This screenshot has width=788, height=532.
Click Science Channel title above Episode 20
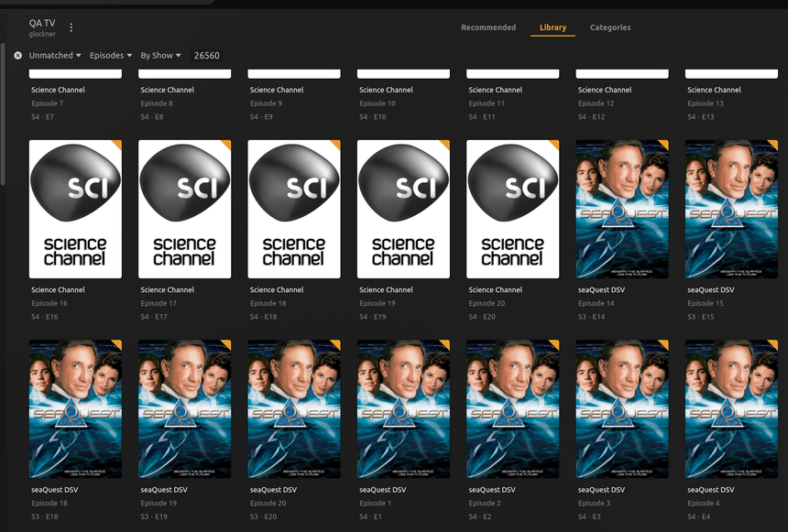tap(496, 290)
